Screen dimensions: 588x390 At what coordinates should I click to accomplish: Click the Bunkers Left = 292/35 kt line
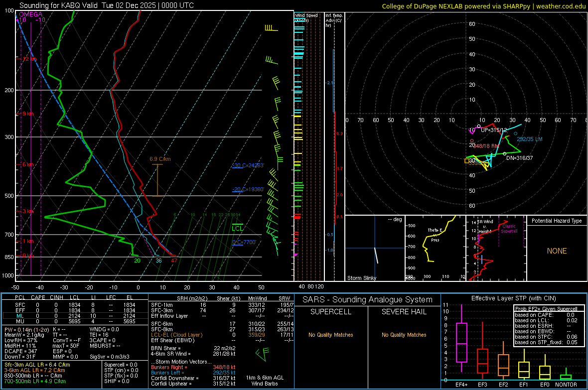tap(193, 373)
